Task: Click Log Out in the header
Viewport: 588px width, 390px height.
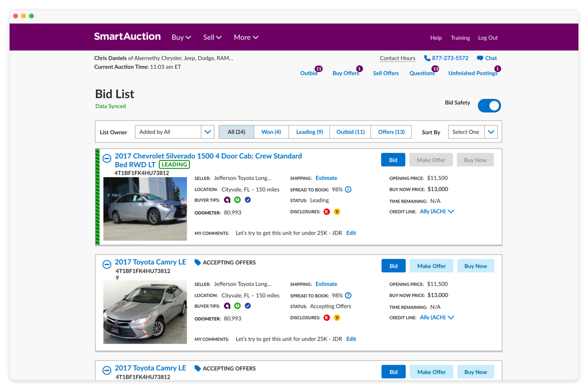Action: (x=488, y=38)
